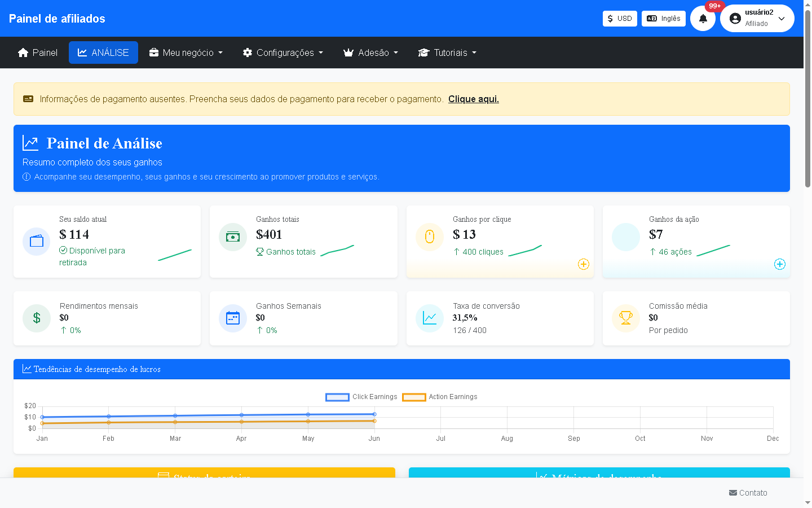Click the trophy icon in Comissão média card
Screen dimensions: 812x508
[x=626, y=318]
